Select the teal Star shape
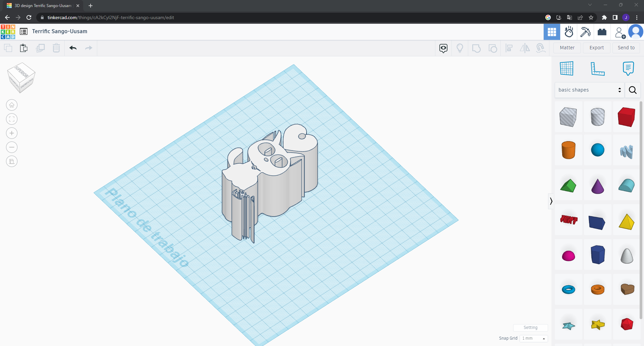The image size is (644, 346). pyautogui.click(x=569, y=325)
